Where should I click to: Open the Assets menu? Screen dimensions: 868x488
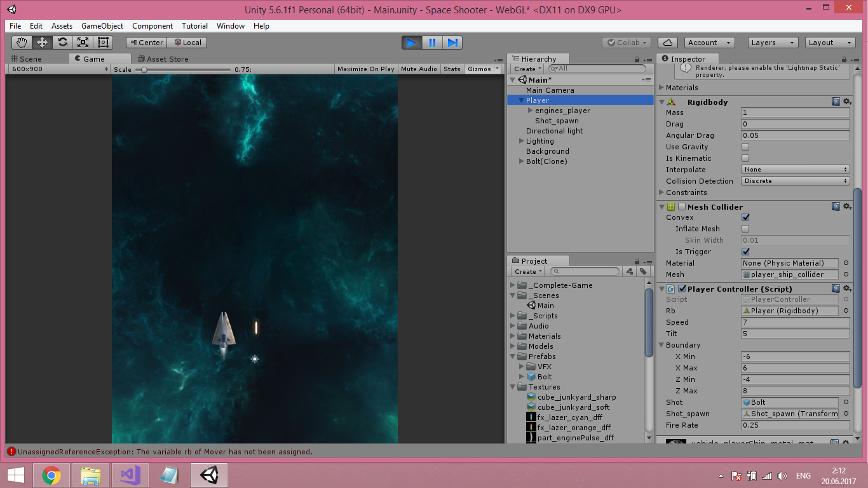pyautogui.click(x=62, y=26)
